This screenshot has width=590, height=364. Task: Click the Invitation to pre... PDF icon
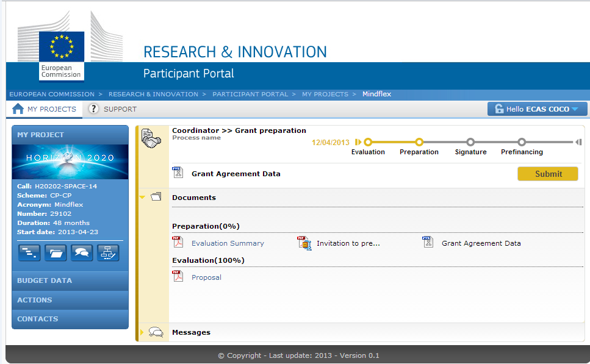pyautogui.click(x=304, y=243)
